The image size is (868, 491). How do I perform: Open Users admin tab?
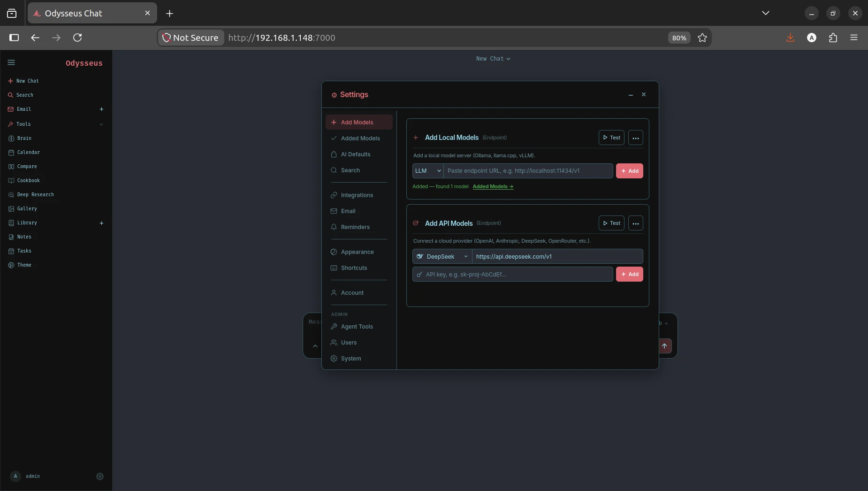click(x=359, y=342)
